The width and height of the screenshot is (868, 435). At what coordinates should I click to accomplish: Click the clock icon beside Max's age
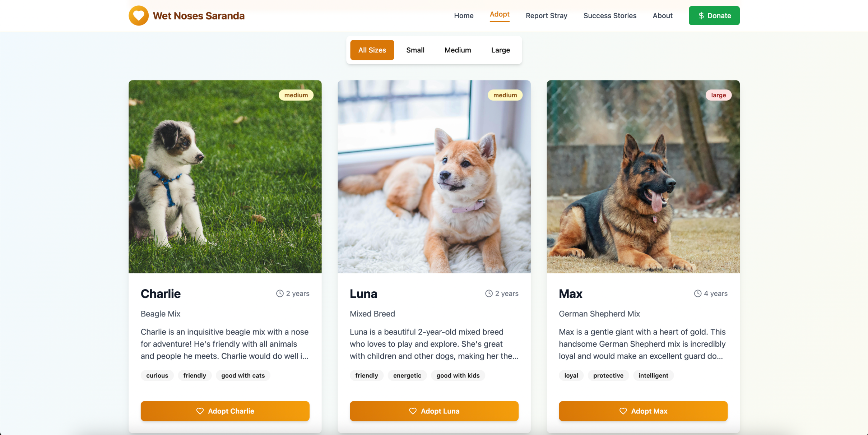698,293
